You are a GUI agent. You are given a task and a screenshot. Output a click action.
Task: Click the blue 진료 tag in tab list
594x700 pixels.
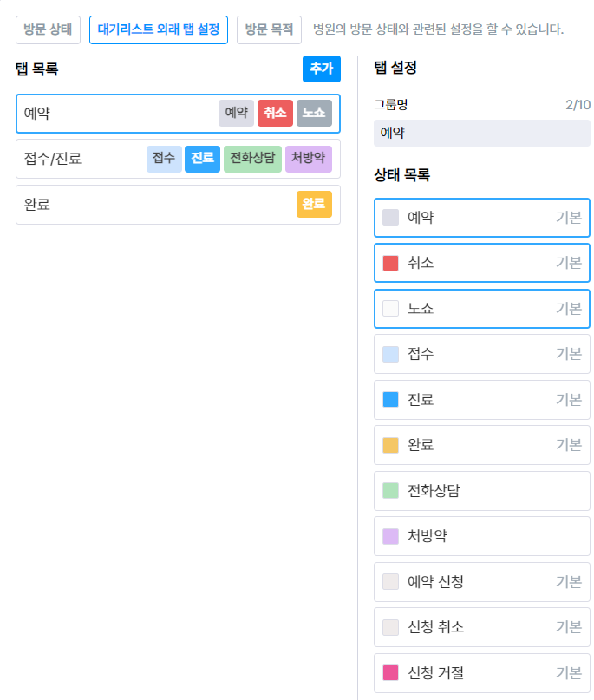click(x=202, y=159)
